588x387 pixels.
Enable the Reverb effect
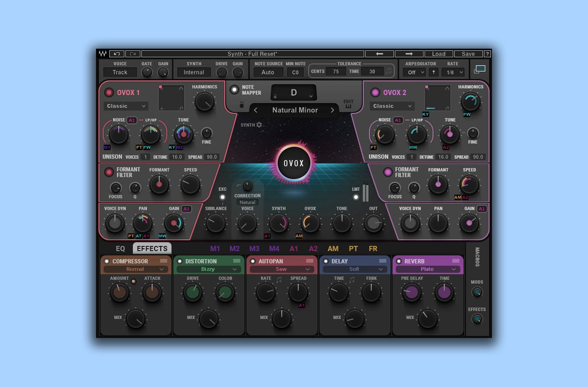pos(399,261)
